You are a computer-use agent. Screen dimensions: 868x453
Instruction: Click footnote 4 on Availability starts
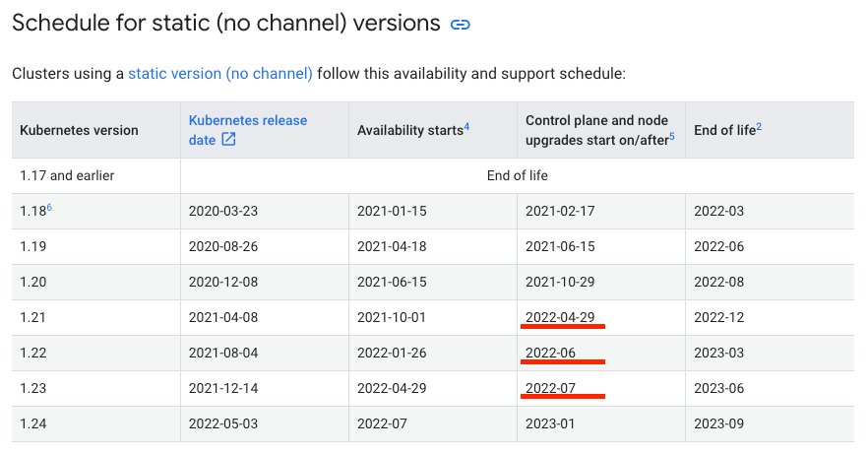(466, 127)
